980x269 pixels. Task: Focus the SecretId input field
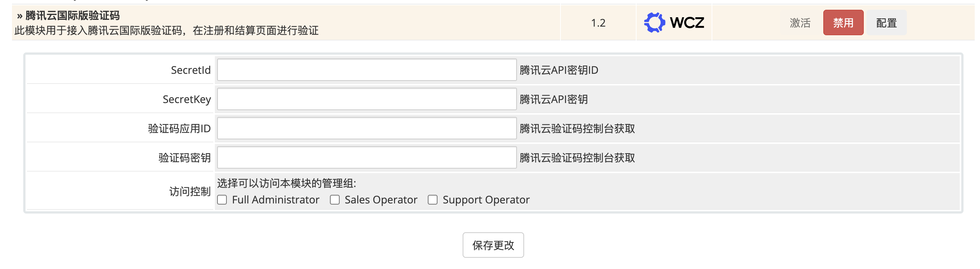pos(366,70)
